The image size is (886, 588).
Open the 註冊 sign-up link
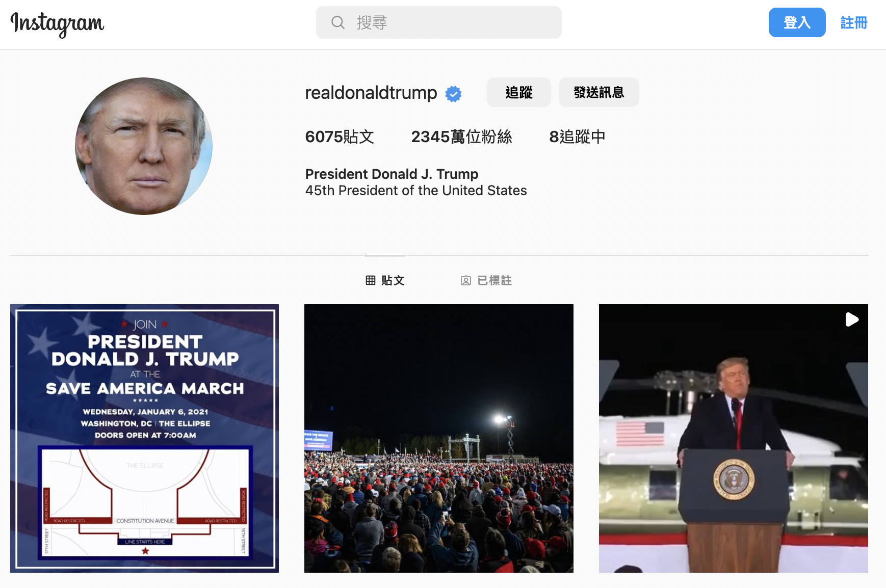(x=854, y=22)
